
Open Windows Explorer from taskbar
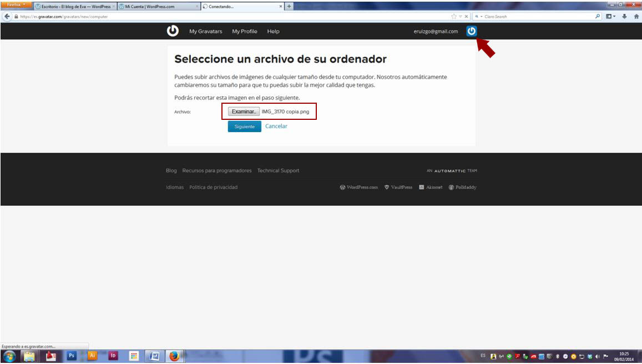(29, 356)
